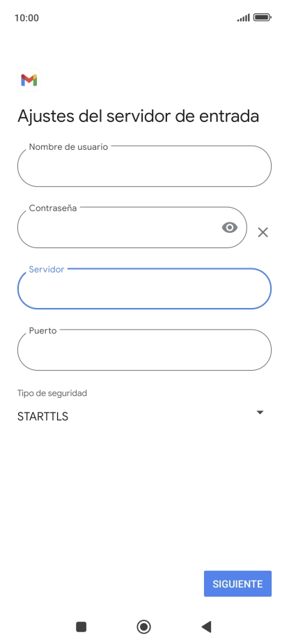The height and width of the screenshot is (644, 289).
Task: Show password with the eye icon
Action: (230, 227)
